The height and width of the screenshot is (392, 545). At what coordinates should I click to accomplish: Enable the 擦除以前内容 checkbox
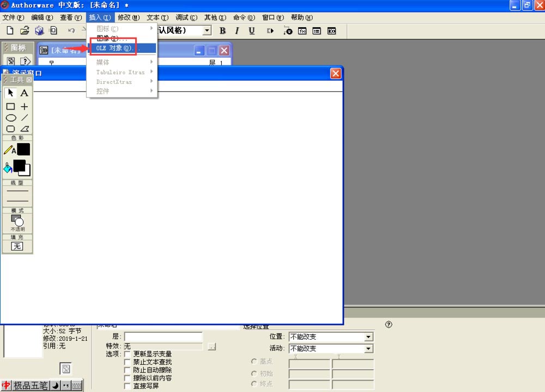click(x=127, y=378)
